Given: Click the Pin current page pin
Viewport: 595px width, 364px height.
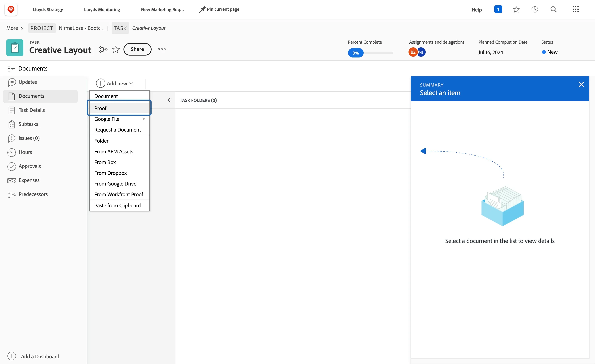Looking at the screenshot, I should click(202, 9).
